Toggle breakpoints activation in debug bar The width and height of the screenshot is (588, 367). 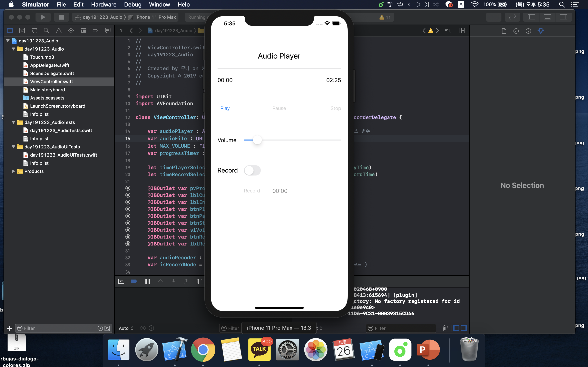[x=134, y=281]
